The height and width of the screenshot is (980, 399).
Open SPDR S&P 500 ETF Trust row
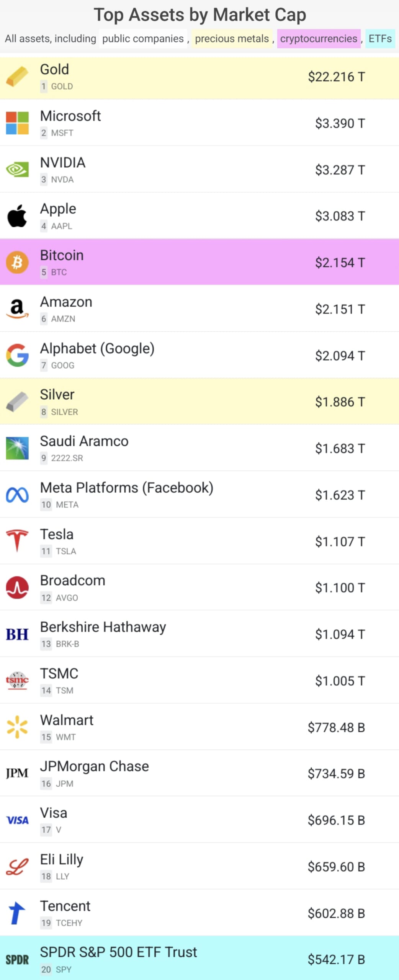118,952
